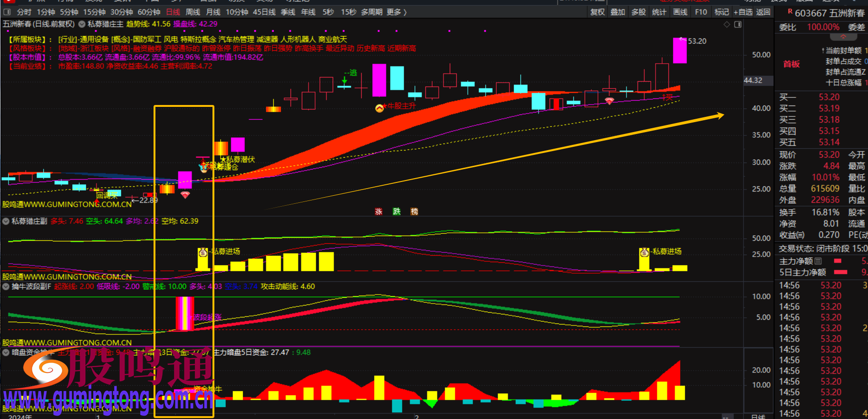Click the left panel toggle icon beside 分时
868x419 pixels.
[7, 12]
